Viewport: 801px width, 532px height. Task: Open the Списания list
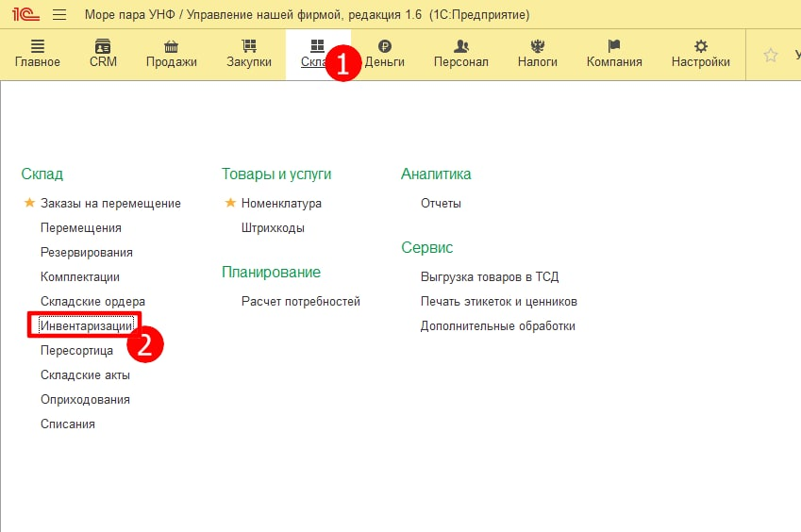68,424
